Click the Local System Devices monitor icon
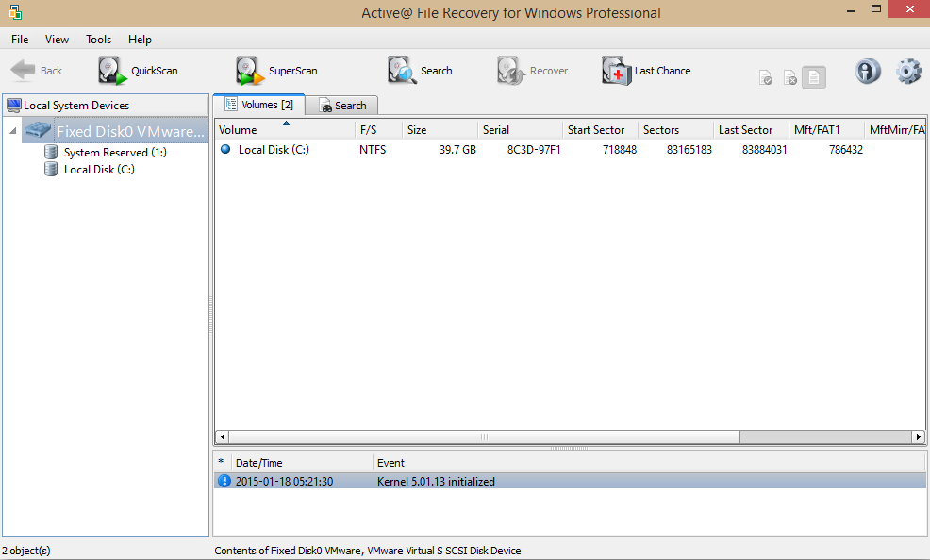This screenshot has height=560, width=930. coord(14,106)
